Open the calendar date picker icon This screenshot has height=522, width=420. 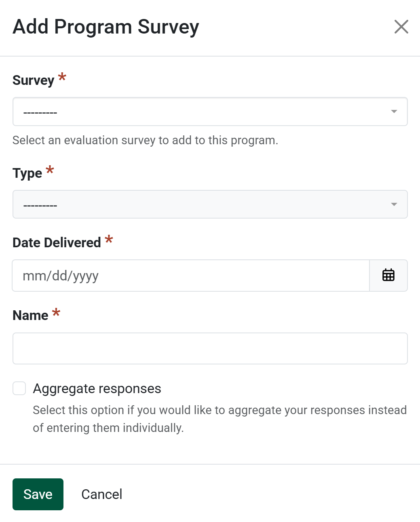(x=388, y=275)
